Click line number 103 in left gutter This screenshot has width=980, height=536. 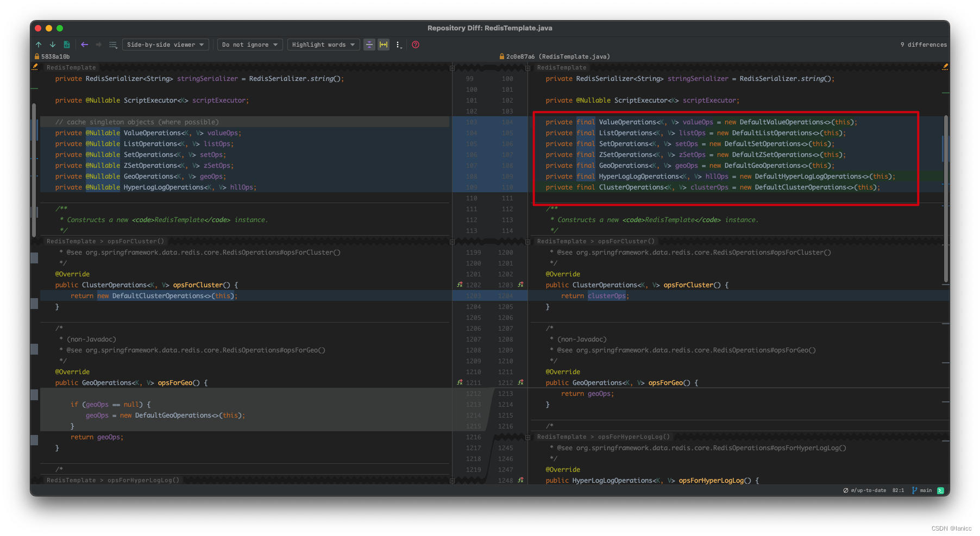(471, 122)
